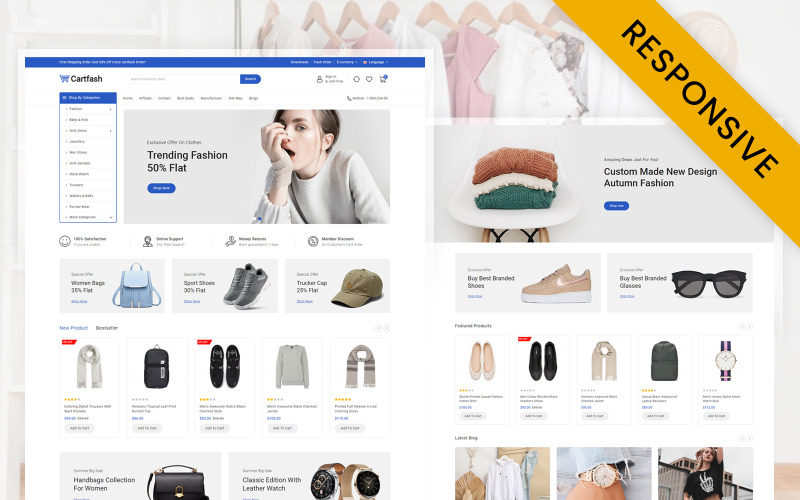This screenshot has height=500, width=800.
Task: Click Shop Now under Buy Best Branded Glasses
Action: pyautogui.click(x=627, y=296)
